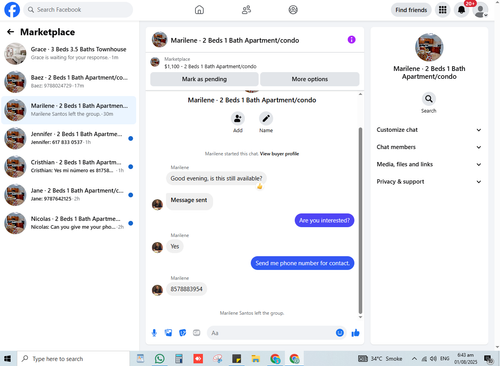
Task: Expand Media, files and links section
Action: coord(429,164)
